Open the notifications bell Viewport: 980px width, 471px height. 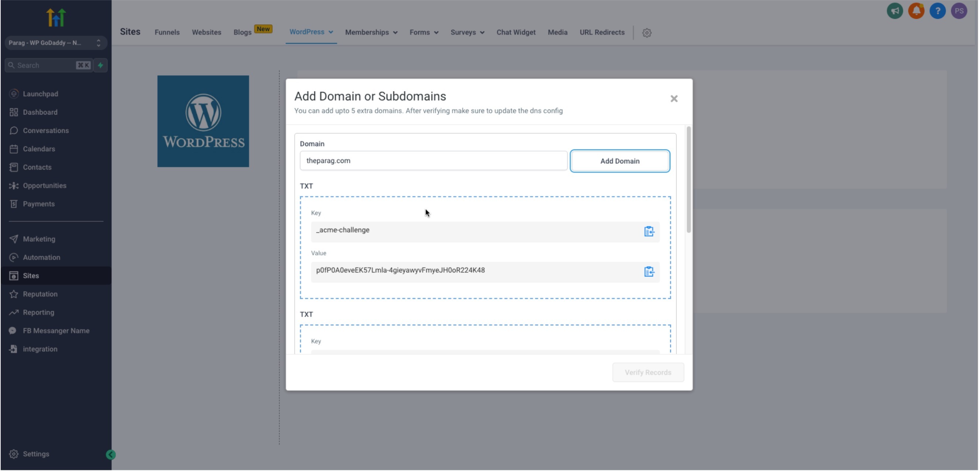pos(916,11)
